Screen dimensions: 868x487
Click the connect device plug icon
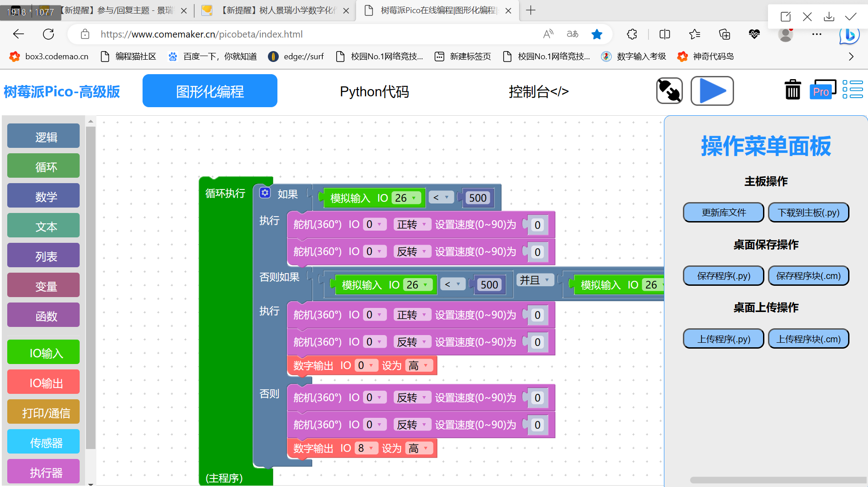click(x=669, y=91)
